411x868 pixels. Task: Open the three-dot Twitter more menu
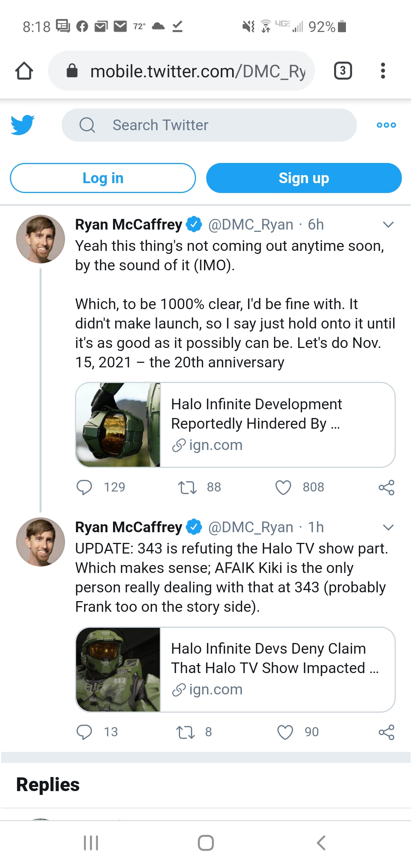(x=386, y=125)
